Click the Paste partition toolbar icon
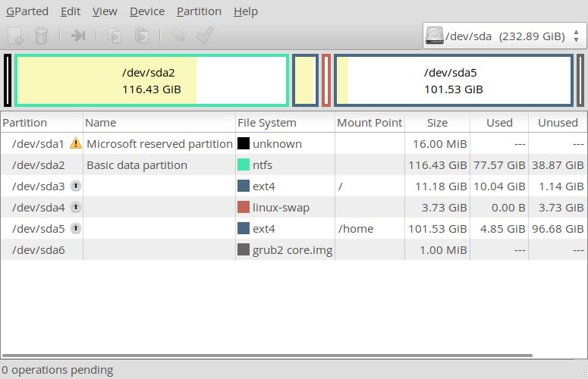 click(142, 36)
